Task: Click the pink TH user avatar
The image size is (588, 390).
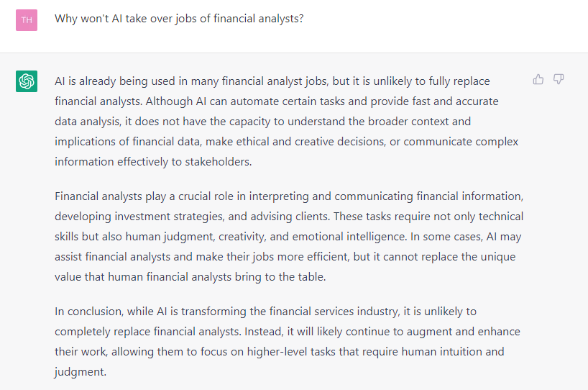Action: tap(27, 19)
